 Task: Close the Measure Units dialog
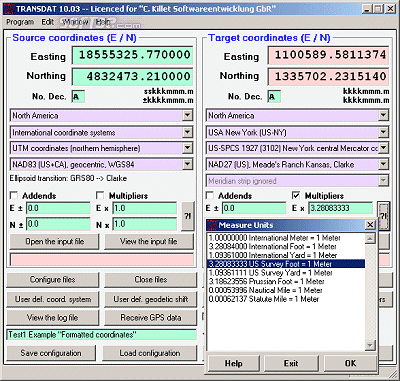(370, 225)
